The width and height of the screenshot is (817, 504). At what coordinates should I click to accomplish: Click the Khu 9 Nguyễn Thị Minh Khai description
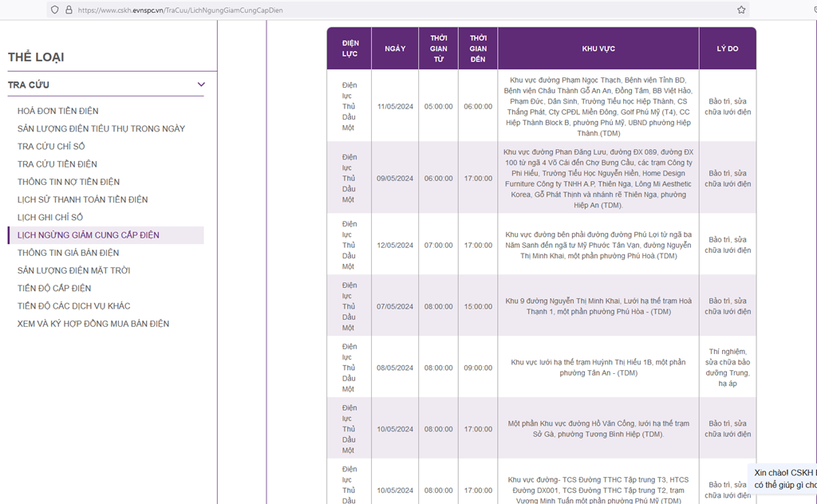[598, 306]
